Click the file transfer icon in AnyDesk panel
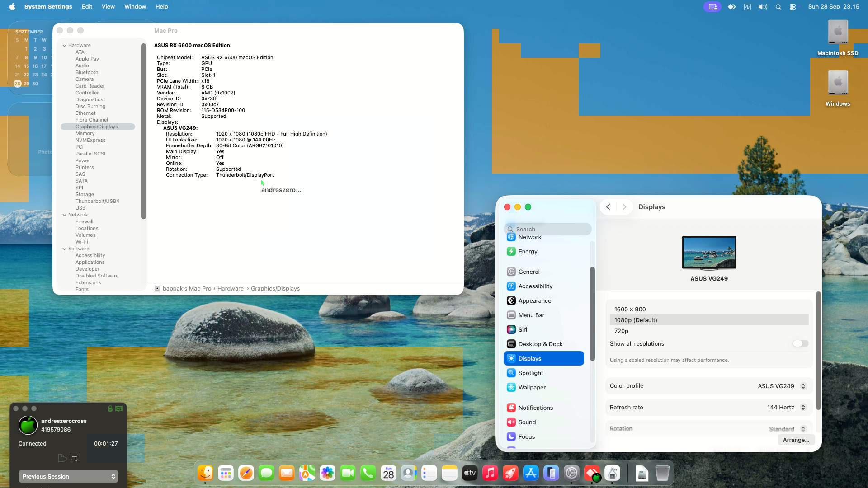This screenshot has width=868, height=488. 62,458
